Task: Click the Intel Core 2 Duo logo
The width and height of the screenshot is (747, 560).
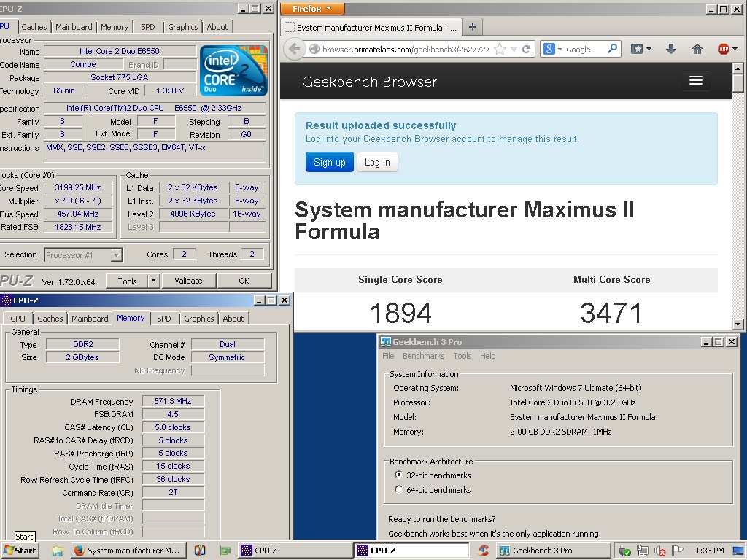Action: pyautogui.click(x=233, y=71)
